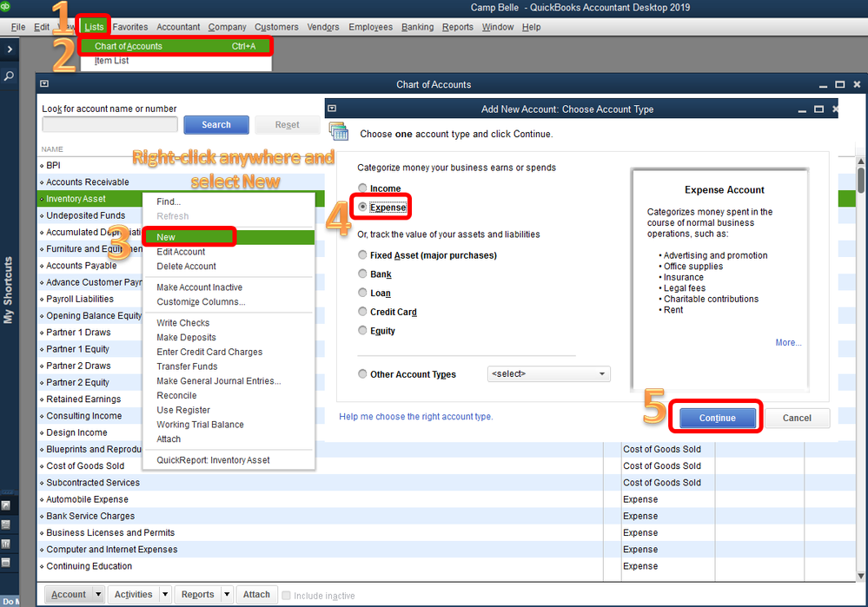Choose Fixed Asset (major purchases) option
This screenshot has height=607, width=868.
pos(362,254)
